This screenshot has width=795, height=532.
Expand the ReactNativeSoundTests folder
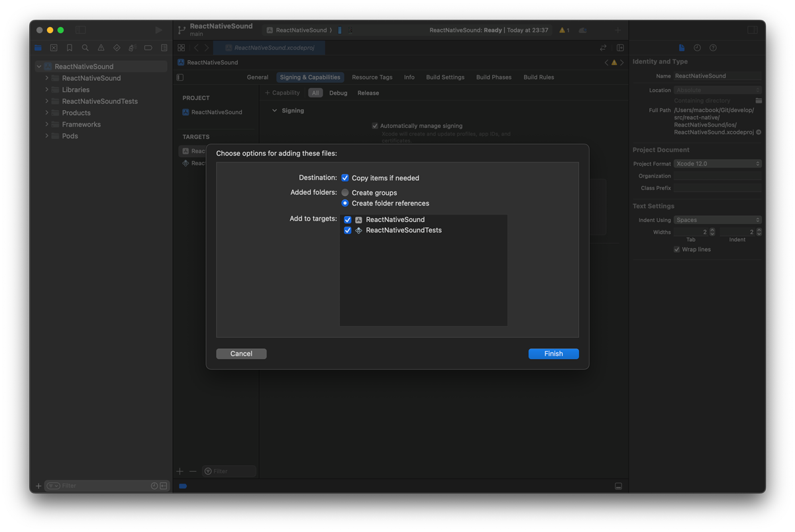click(x=47, y=101)
